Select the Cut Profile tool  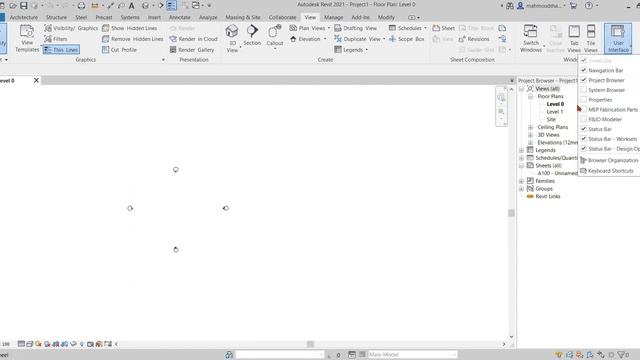[x=119, y=50]
